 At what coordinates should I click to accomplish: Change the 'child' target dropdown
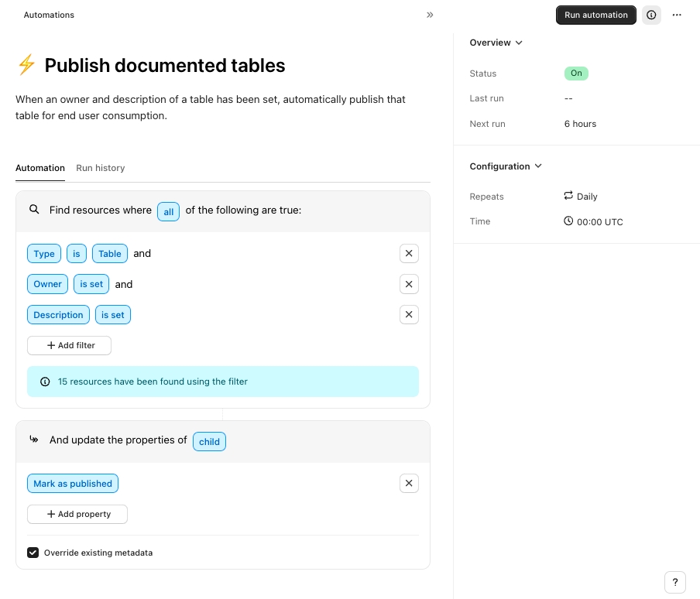(x=209, y=442)
